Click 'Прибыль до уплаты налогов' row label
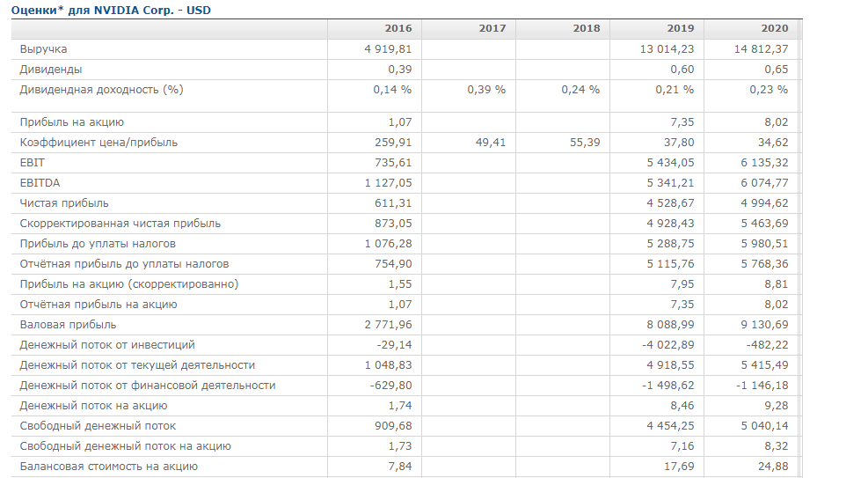This screenshot has width=868, height=478. tap(98, 244)
